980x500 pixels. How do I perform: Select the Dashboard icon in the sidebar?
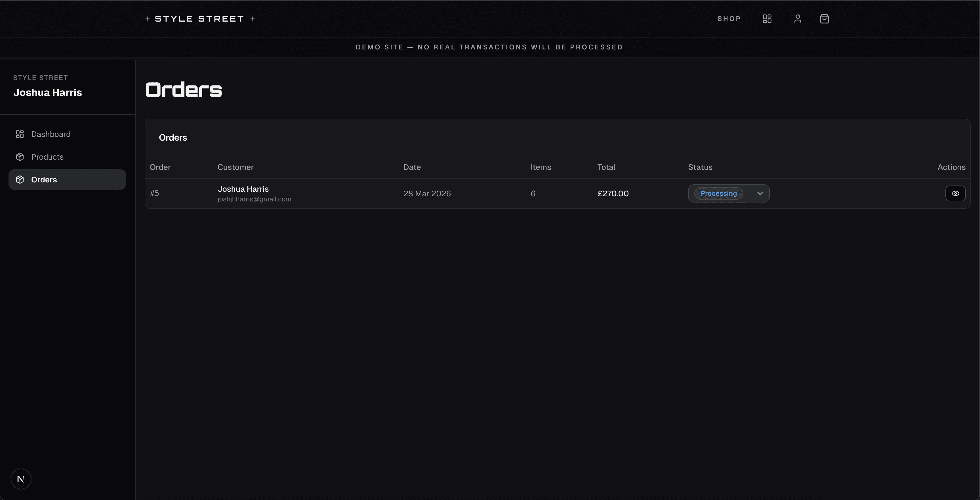[x=20, y=134]
